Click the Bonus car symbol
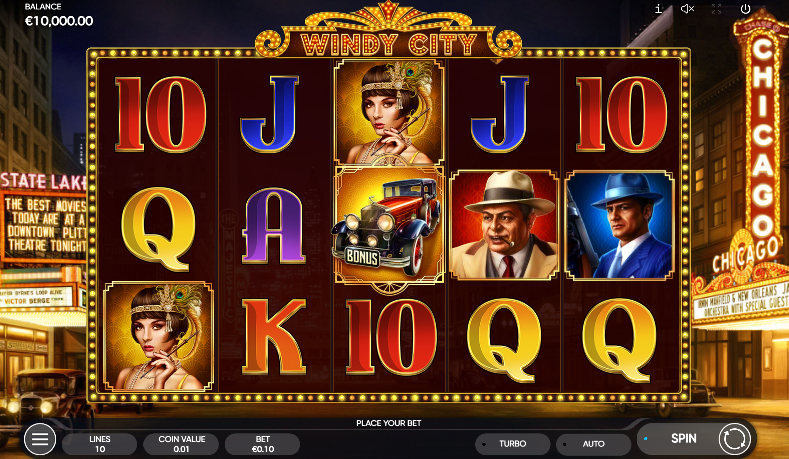789x459 pixels. [x=388, y=226]
